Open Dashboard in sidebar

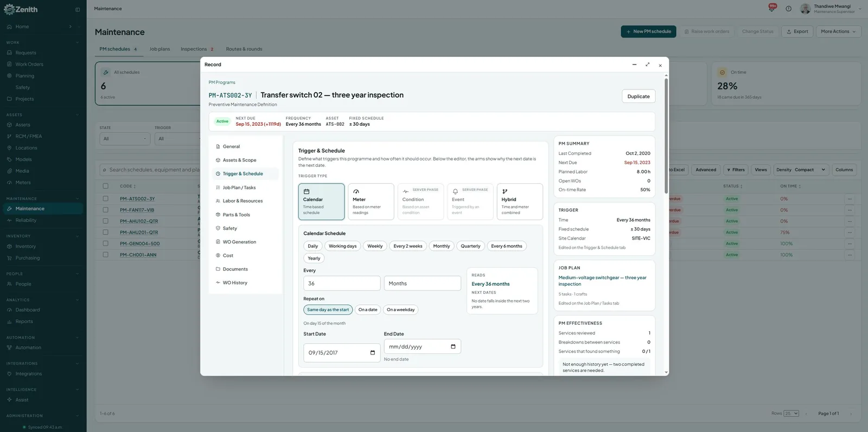[28, 310]
